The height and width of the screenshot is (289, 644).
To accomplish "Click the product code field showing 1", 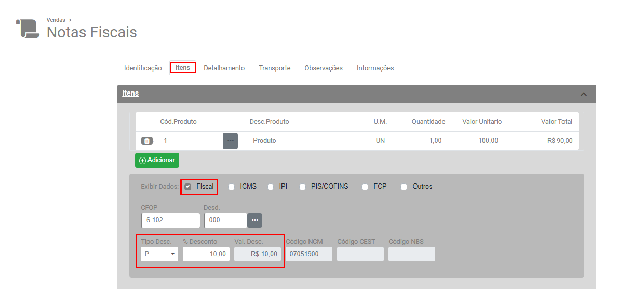I will coord(190,141).
